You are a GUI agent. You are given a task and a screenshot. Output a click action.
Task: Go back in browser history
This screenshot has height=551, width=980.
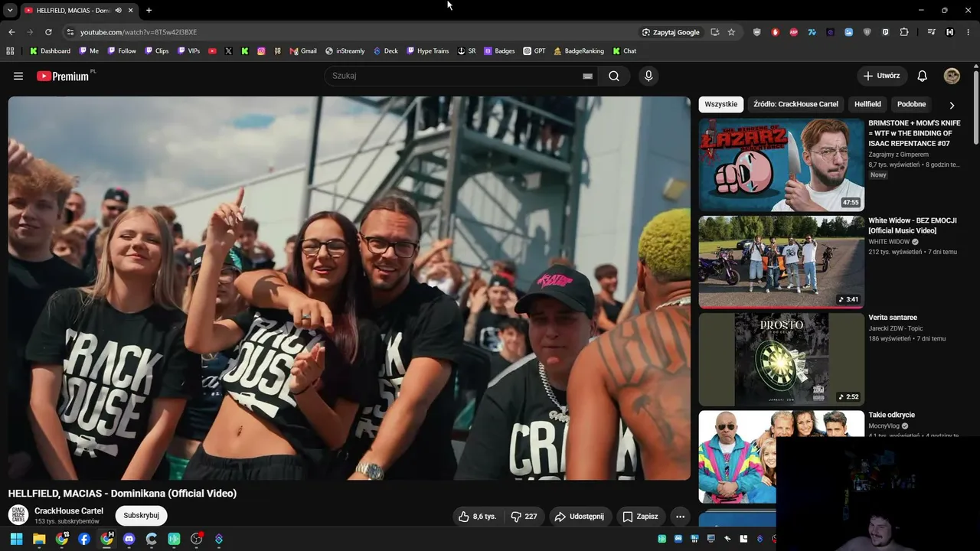point(11,32)
